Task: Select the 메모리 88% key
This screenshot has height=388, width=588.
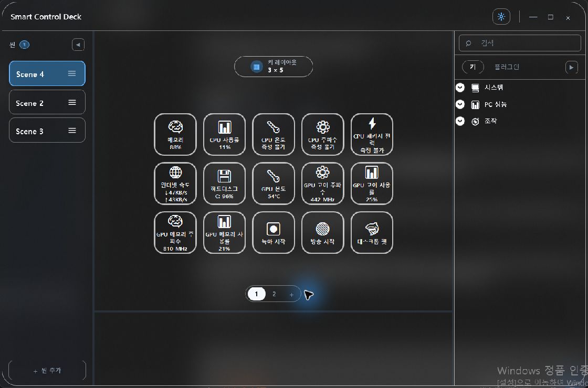Action: [175, 134]
